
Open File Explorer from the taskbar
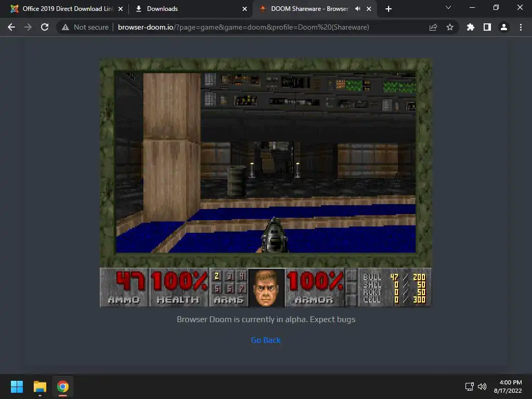tap(39, 387)
